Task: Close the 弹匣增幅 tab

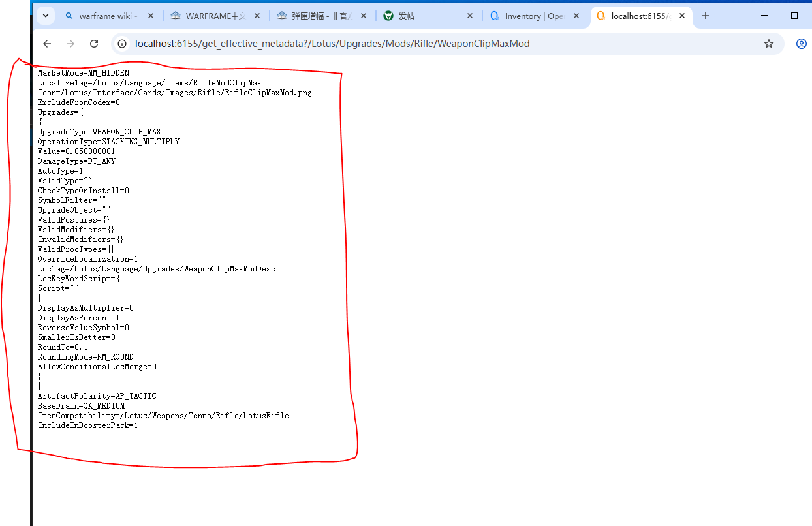Action: [363, 16]
